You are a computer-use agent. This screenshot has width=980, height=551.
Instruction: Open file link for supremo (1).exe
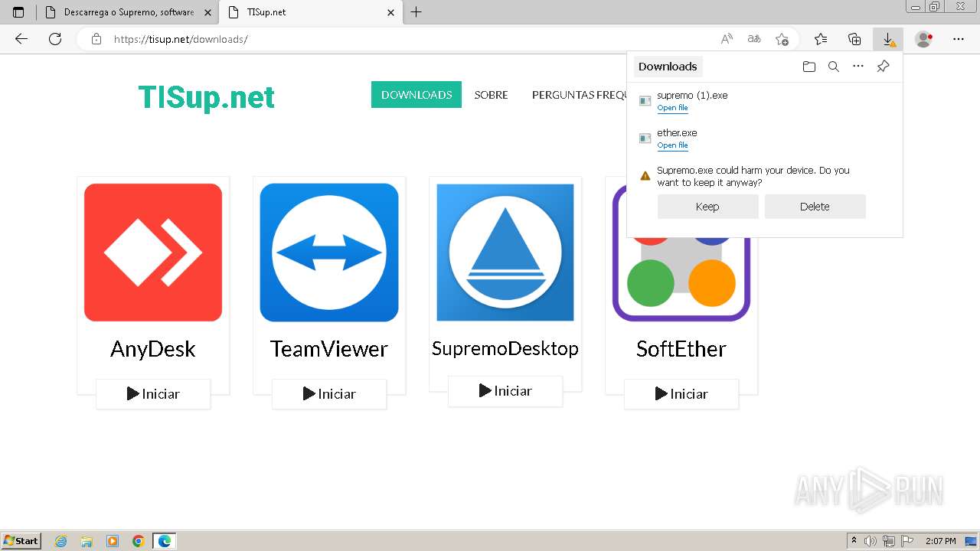pyautogui.click(x=672, y=108)
